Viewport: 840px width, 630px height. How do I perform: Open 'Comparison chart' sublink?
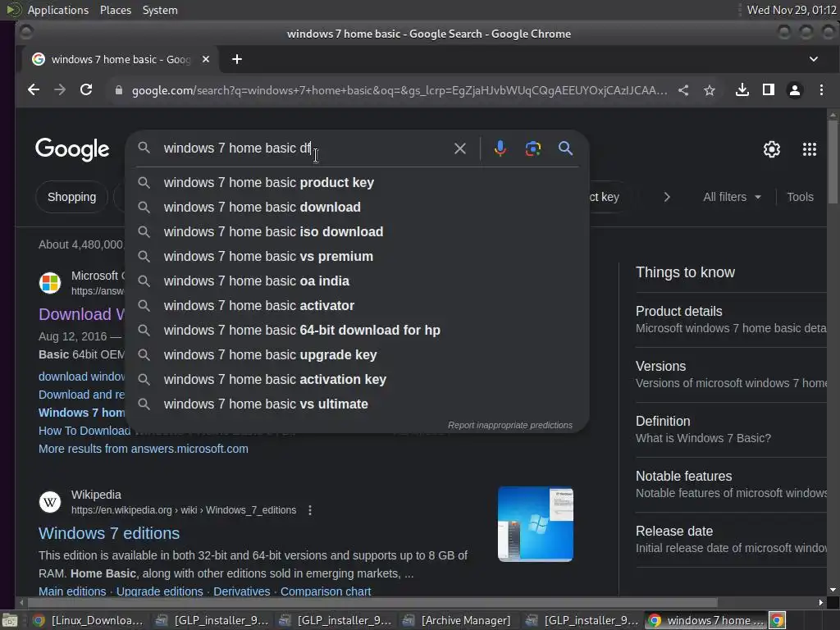(326, 591)
